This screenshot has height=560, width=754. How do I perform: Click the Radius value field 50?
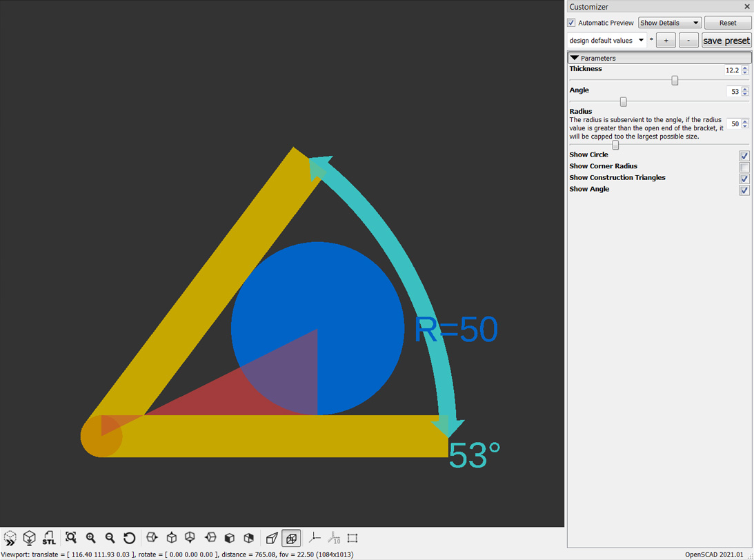pyautogui.click(x=734, y=123)
